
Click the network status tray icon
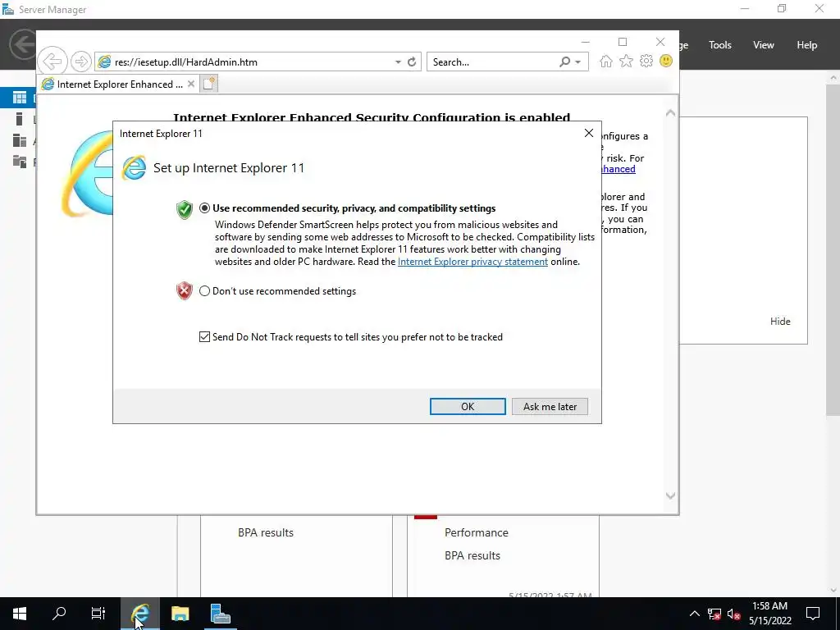[x=714, y=614]
